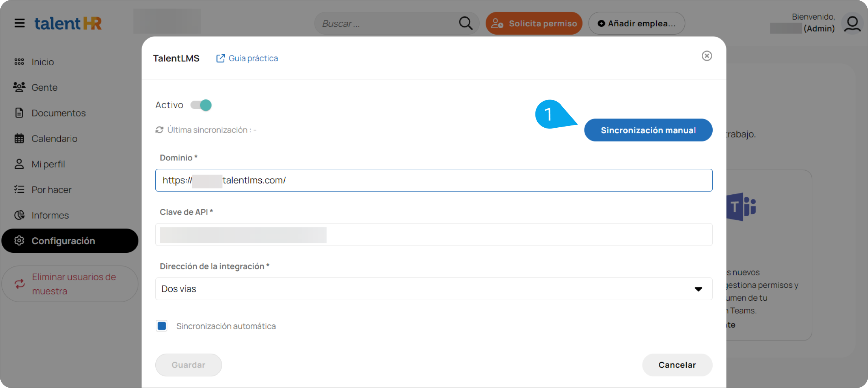Image resolution: width=868 pixels, height=388 pixels.
Task: Click the Bienvenido Admin user label
Action: (x=803, y=23)
